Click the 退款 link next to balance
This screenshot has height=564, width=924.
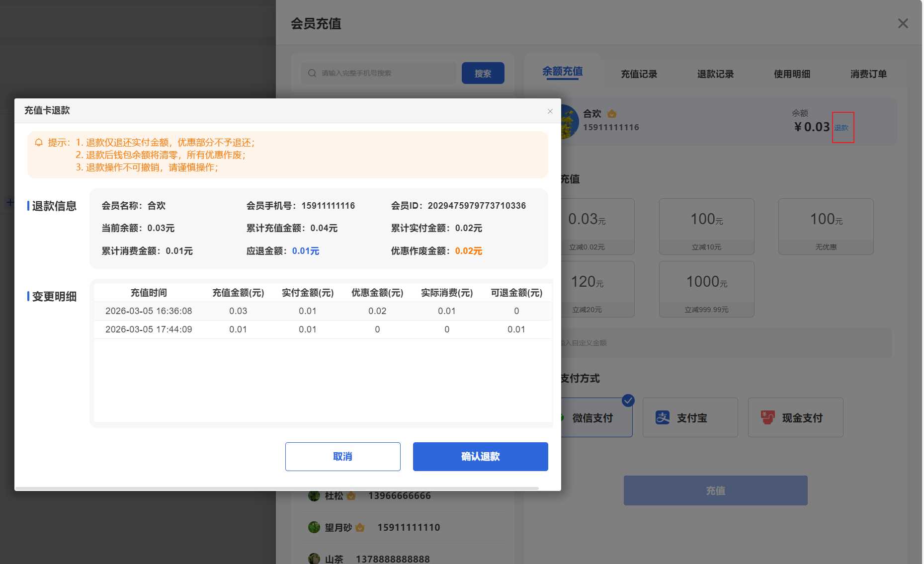[x=842, y=127]
